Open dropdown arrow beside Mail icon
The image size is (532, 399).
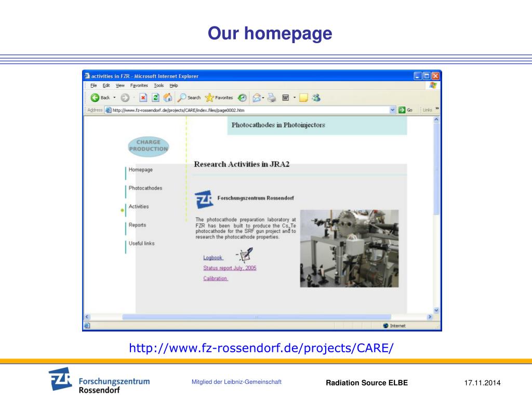tap(263, 98)
